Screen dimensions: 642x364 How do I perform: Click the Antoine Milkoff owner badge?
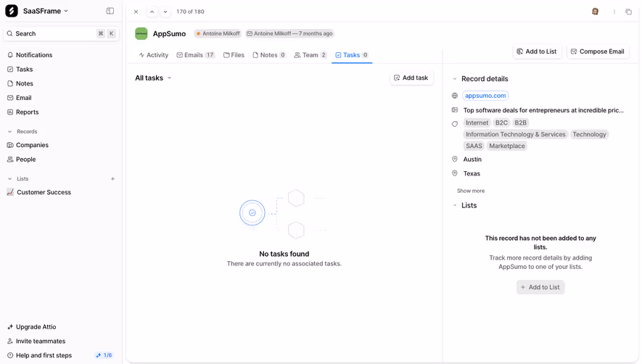point(218,33)
